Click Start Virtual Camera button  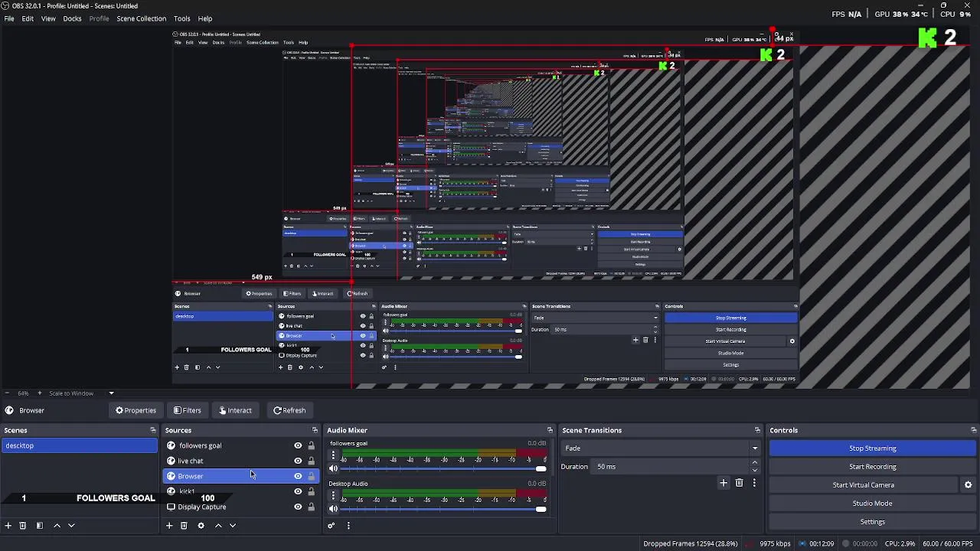coord(863,485)
